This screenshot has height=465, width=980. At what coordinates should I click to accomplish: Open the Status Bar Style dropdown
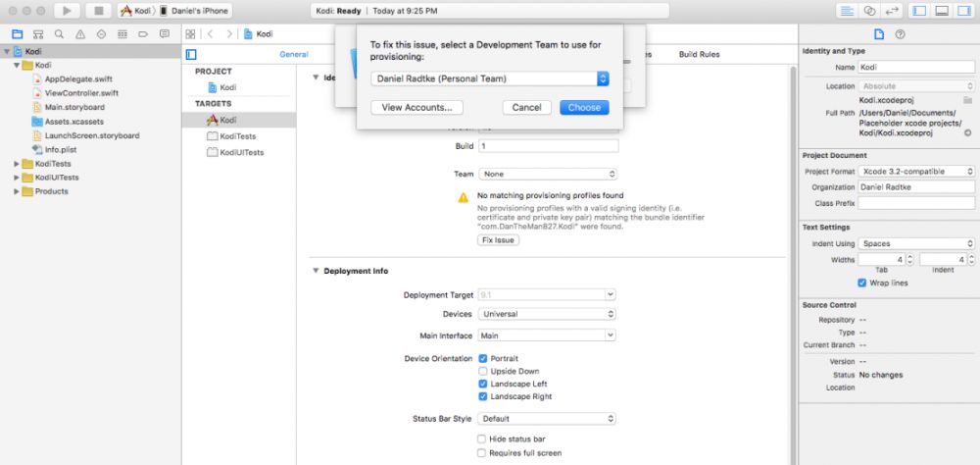click(x=547, y=419)
